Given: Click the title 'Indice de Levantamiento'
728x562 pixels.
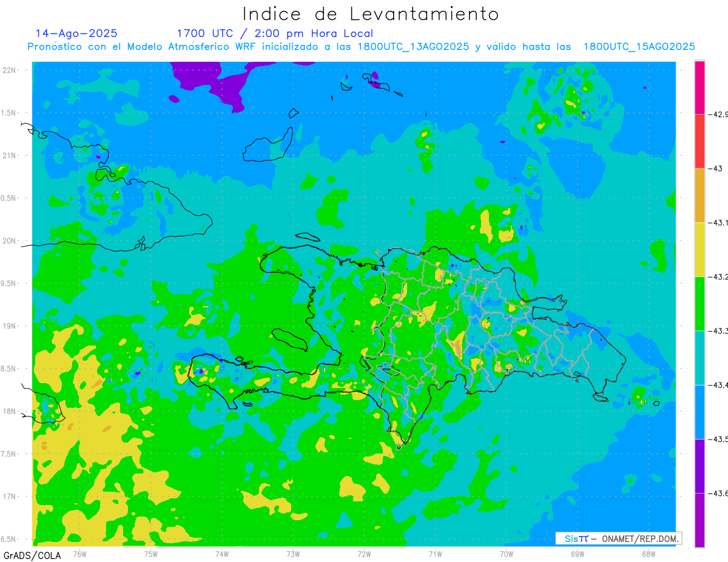Looking at the screenshot, I should coord(371,14).
